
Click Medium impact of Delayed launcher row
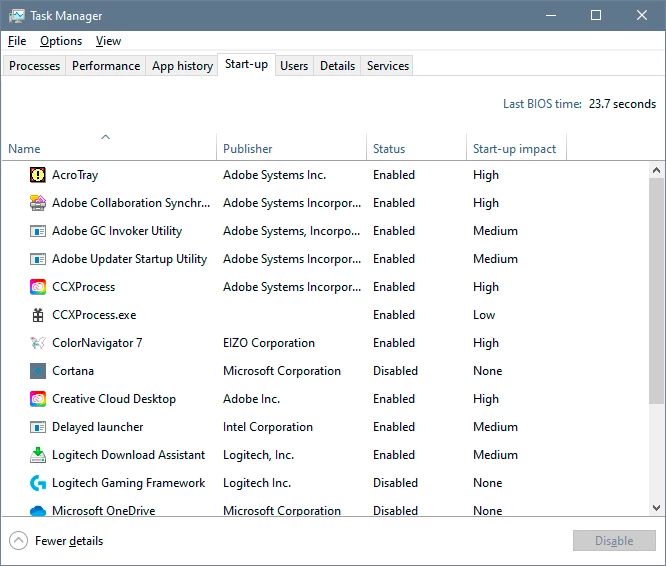496,427
